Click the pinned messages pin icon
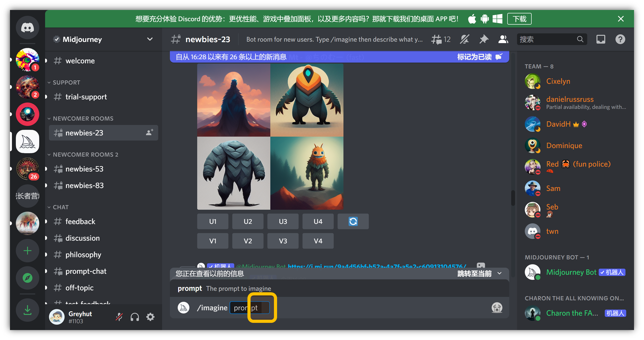 coord(484,39)
